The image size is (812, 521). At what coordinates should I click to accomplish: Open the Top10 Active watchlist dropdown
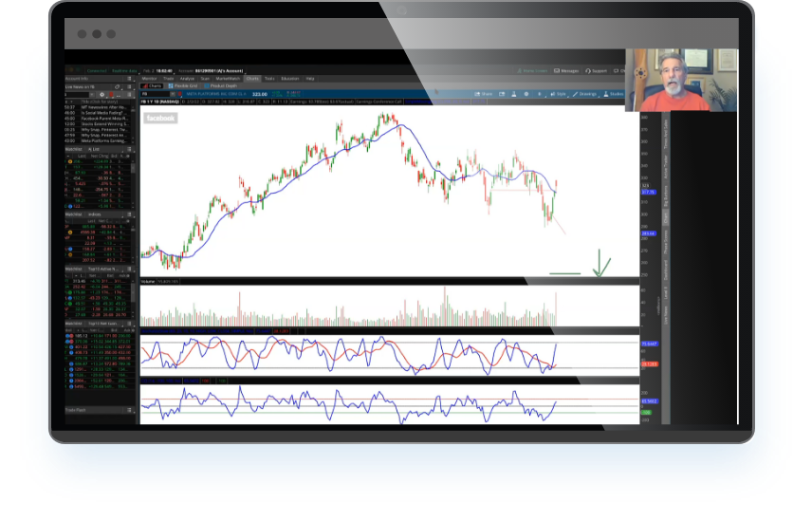tap(103, 270)
